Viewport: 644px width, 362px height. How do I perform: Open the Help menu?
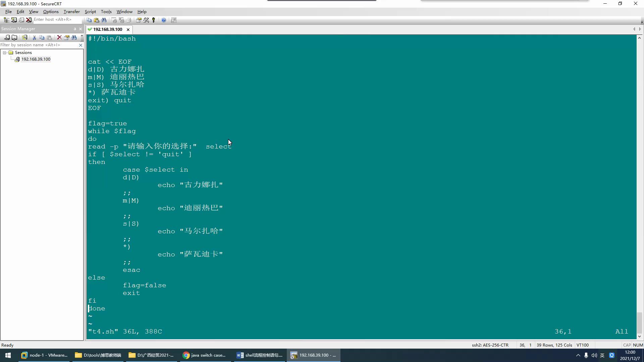click(142, 11)
